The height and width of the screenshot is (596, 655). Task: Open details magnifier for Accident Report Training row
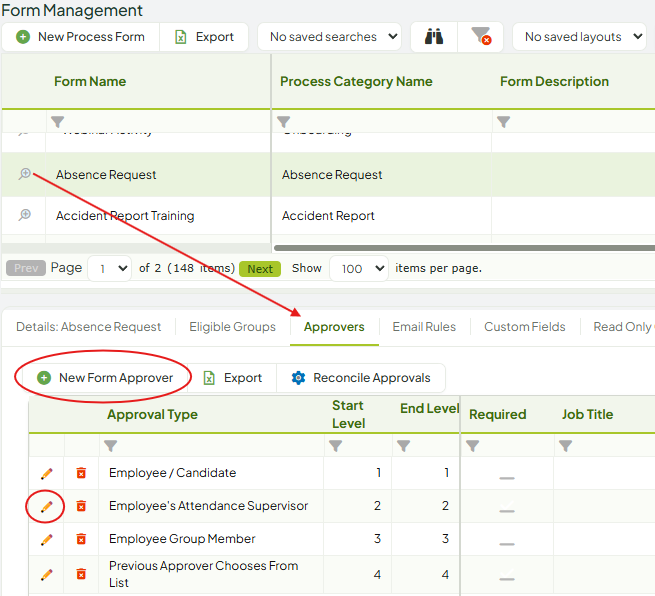click(x=25, y=215)
